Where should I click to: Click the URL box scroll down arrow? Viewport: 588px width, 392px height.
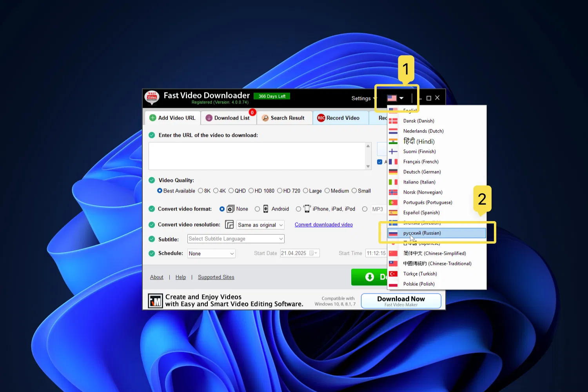click(x=368, y=167)
